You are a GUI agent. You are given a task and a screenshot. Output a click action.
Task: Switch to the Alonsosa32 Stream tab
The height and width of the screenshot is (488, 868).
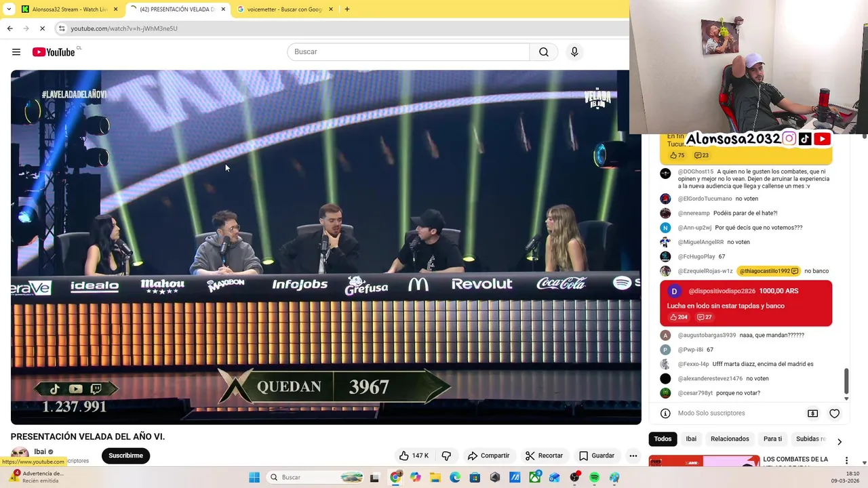[x=70, y=9]
